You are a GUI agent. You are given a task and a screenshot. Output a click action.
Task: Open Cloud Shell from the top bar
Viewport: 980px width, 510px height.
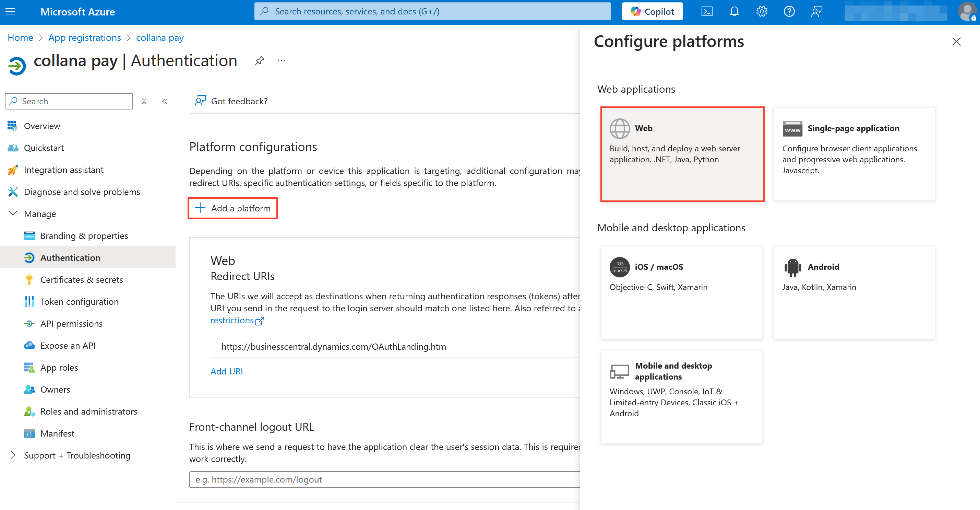[x=706, y=11]
